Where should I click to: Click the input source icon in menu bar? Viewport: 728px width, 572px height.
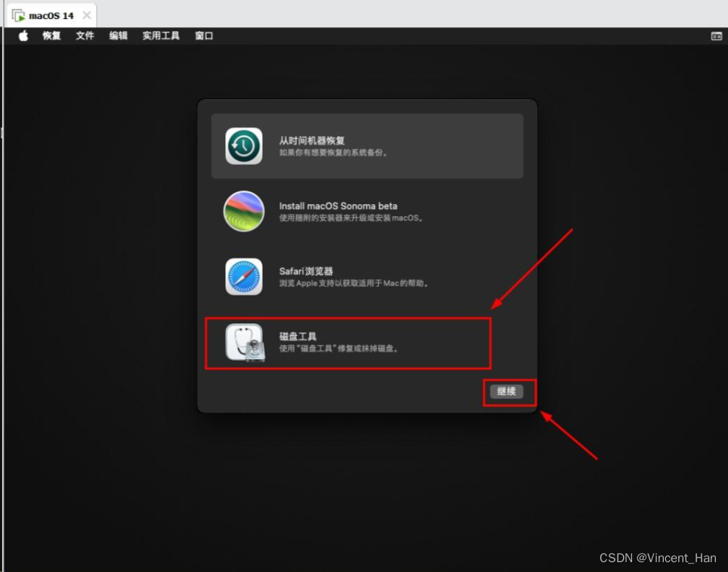pos(717,36)
